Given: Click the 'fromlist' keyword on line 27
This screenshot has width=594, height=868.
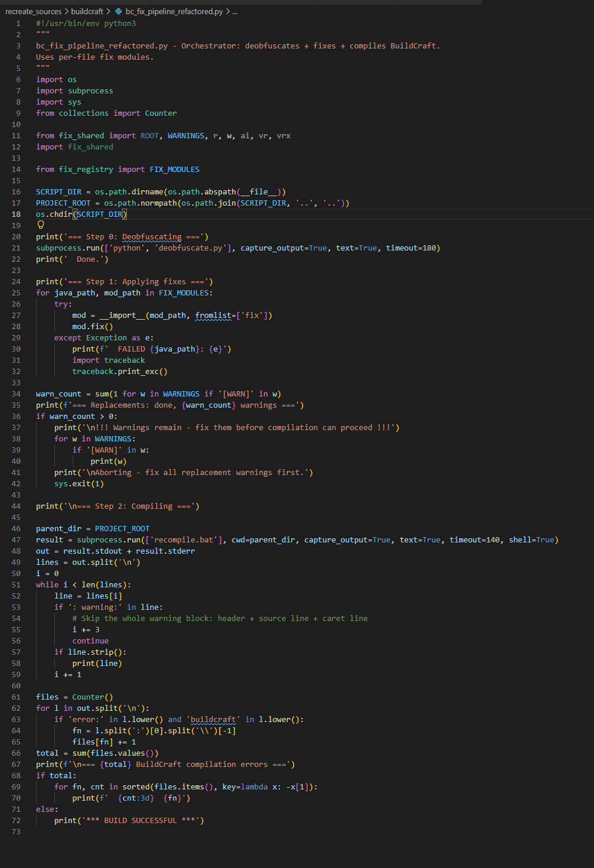Looking at the screenshot, I should click(x=213, y=316).
